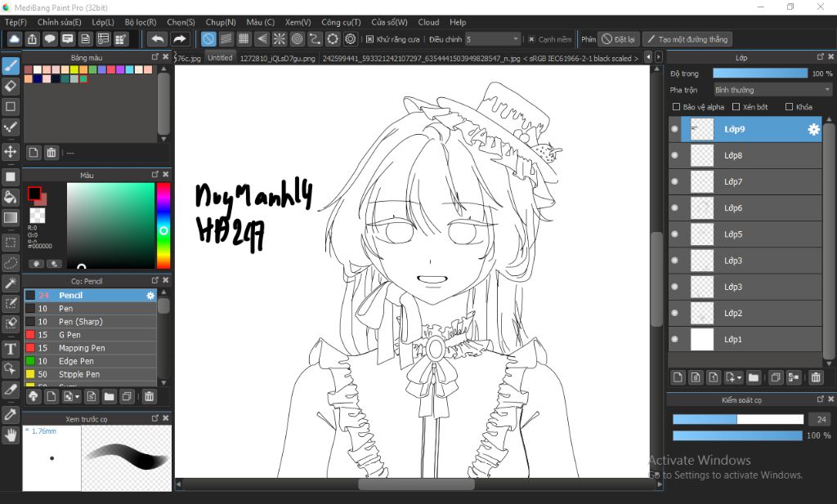Viewport: 837px width, 504px height.
Task: Click the Undo arrow in toolbar
Action: (158, 39)
